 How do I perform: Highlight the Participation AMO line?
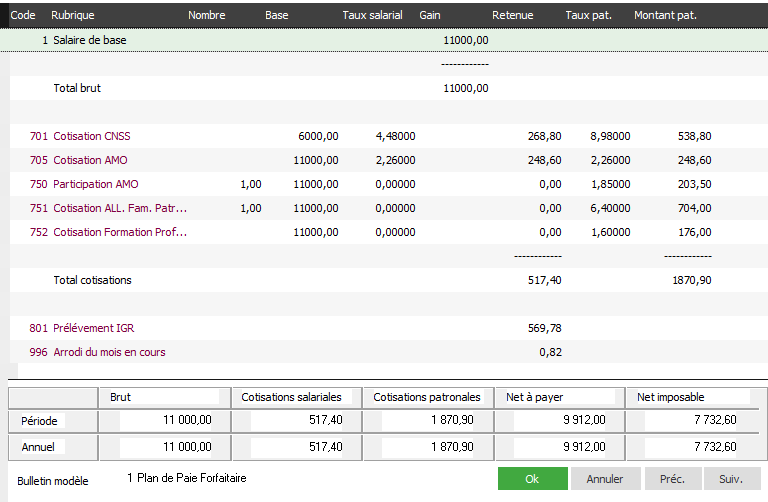point(95,184)
